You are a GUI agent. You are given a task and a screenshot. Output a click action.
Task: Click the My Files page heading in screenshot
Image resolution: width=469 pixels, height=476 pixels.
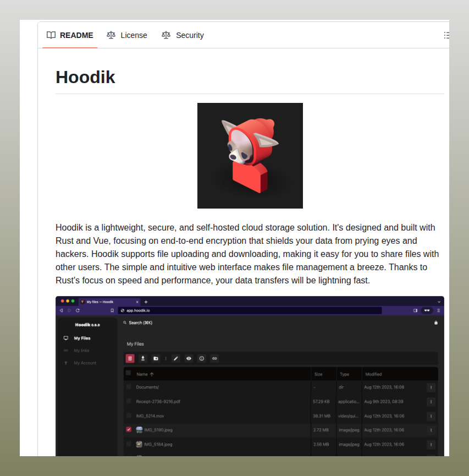tap(135, 344)
